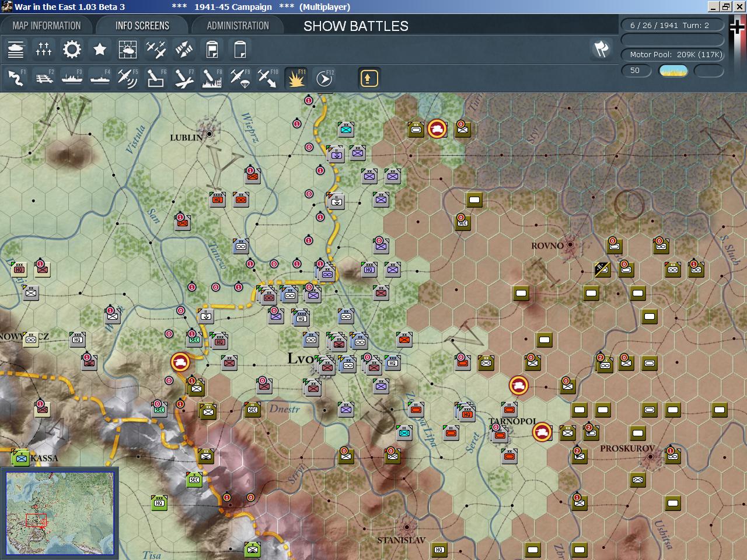Viewport: 747px width, 560px height.
Task: Click the German cross side flag
Action: pyautogui.click(x=738, y=27)
